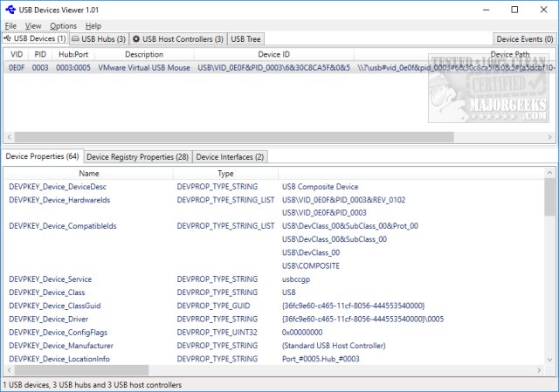Viewport: 559px width, 392px height.
Task: Open the View menu
Action: pyautogui.click(x=33, y=26)
